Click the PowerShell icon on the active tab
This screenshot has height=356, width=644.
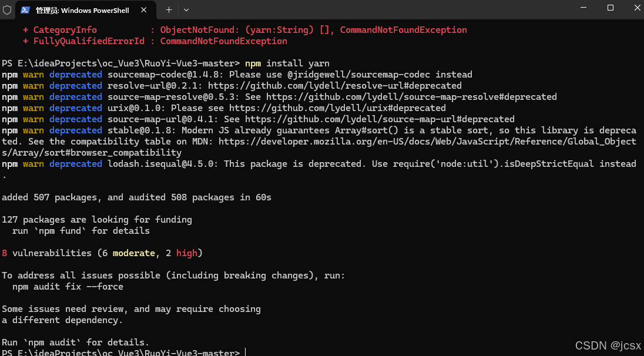(x=24, y=9)
